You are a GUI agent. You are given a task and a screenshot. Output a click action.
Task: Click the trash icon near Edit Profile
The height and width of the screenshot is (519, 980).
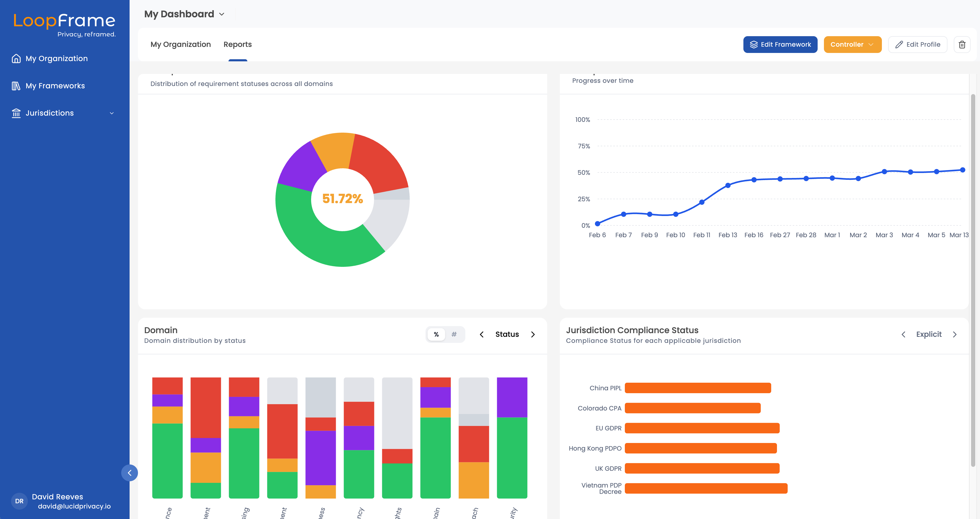click(962, 45)
